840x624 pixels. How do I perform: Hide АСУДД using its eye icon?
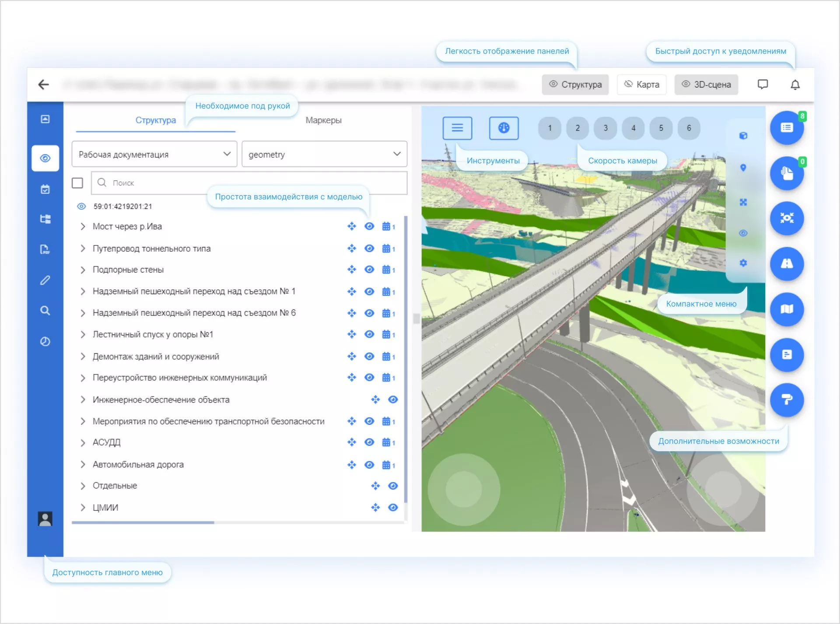click(369, 442)
